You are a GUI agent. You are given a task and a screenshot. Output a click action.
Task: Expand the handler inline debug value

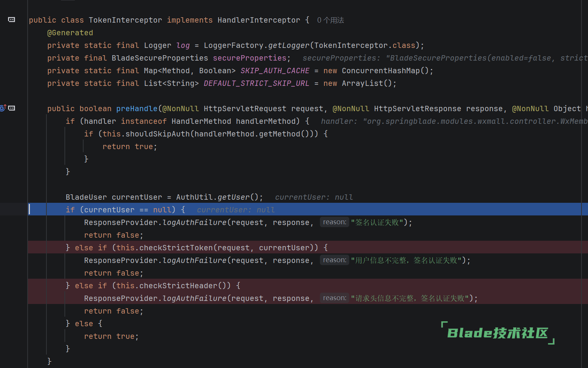point(453,121)
